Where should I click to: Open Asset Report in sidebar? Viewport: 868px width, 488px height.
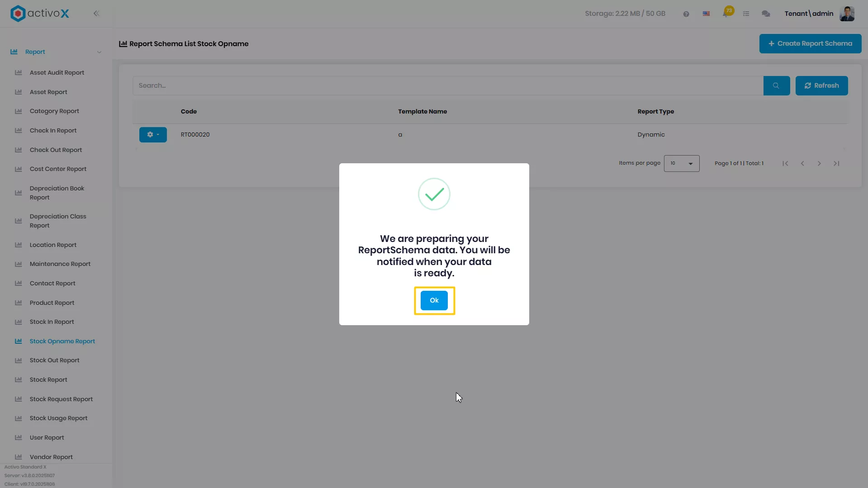coord(48,92)
